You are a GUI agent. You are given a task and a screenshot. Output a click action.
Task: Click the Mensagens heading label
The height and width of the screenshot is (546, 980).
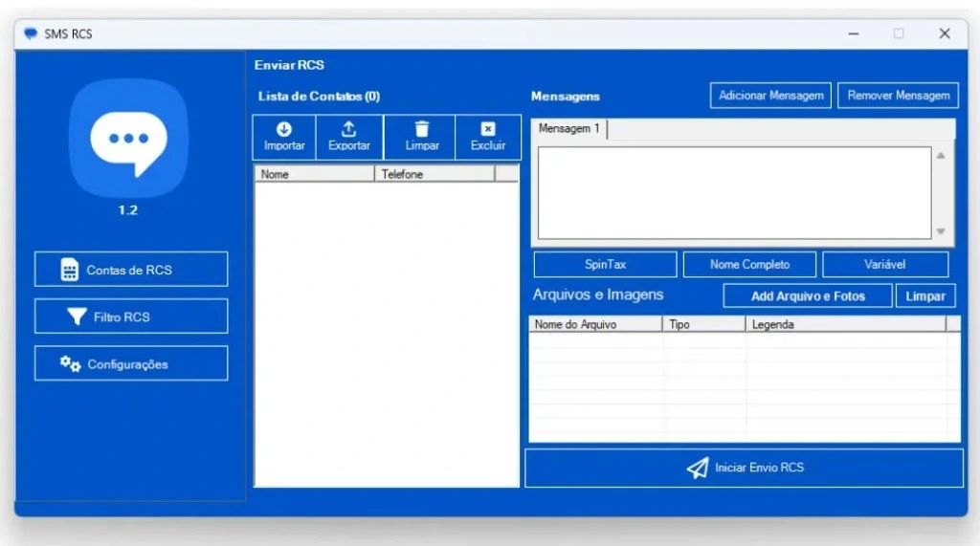click(x=565, y=97)
